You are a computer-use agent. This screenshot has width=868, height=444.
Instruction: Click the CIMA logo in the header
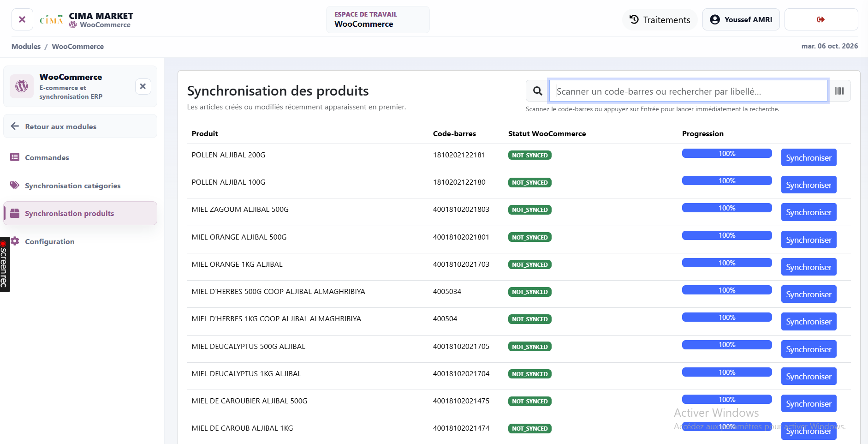pyautogui.click(x=51, y=20)
